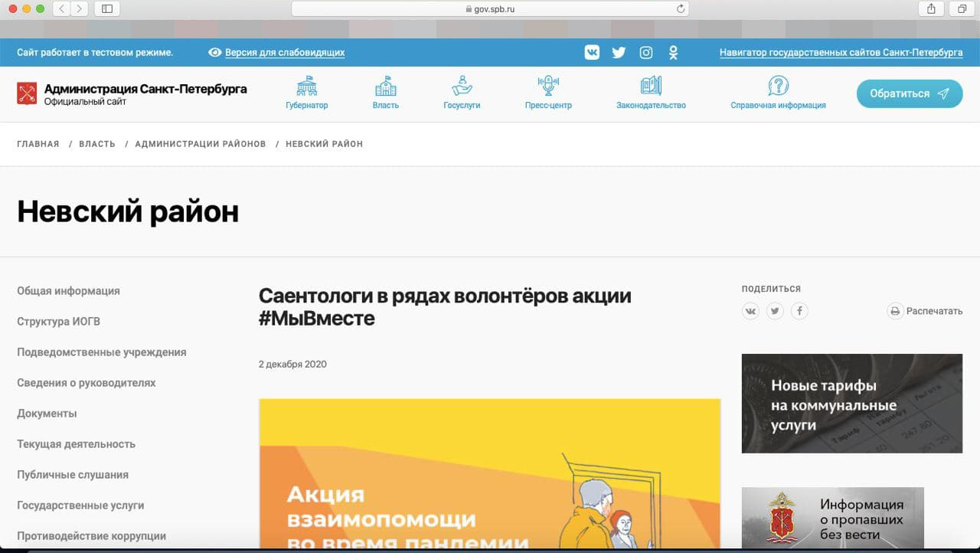The width and height of the screenshot is (980, 553).
Task: Share the article via the Twitter icon
Action: pos(775,311)
